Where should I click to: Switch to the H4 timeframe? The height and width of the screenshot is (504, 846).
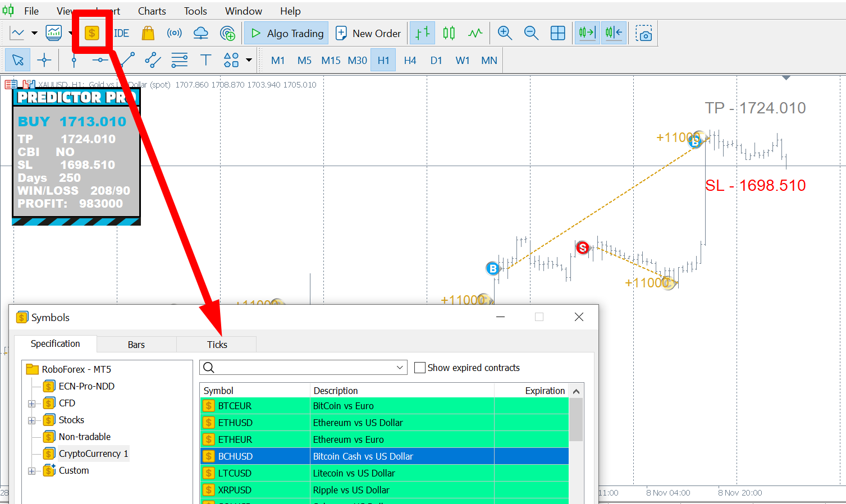pos(410,60)
